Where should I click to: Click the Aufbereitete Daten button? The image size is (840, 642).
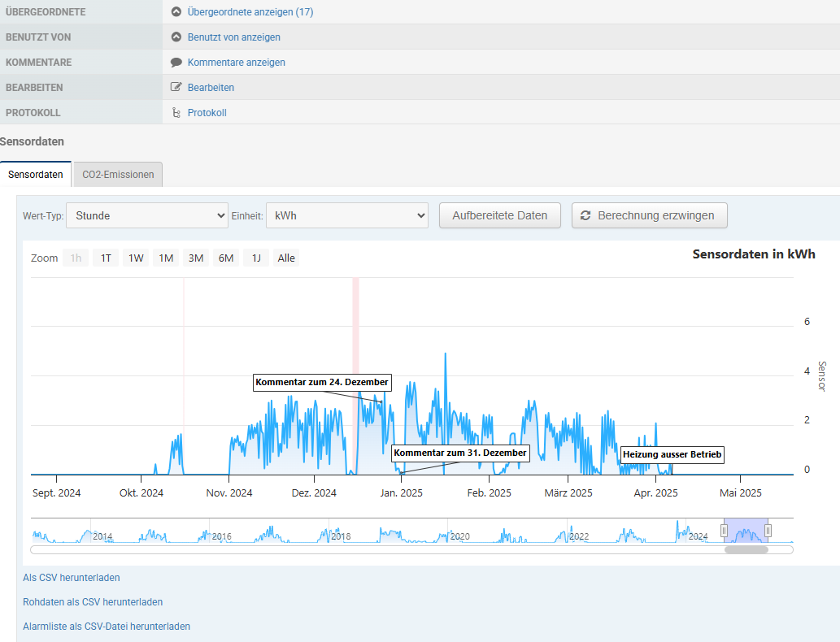pos(499,215)
